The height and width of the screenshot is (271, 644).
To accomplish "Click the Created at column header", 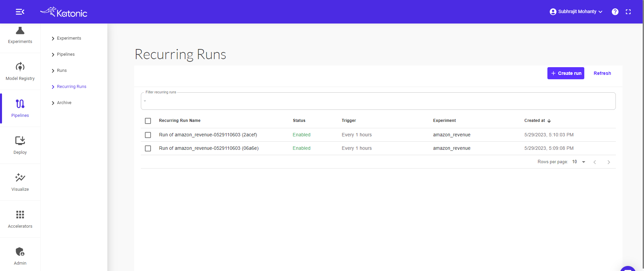I will (x=535, y=121).
